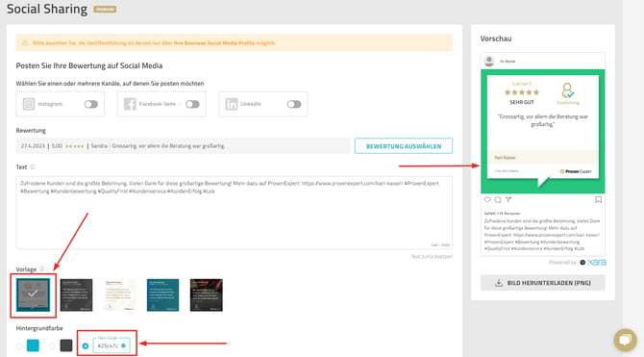Viewport: 644px width, 357px height.
Task: Select the first checked template thumbnail
Action: point(33,294)
